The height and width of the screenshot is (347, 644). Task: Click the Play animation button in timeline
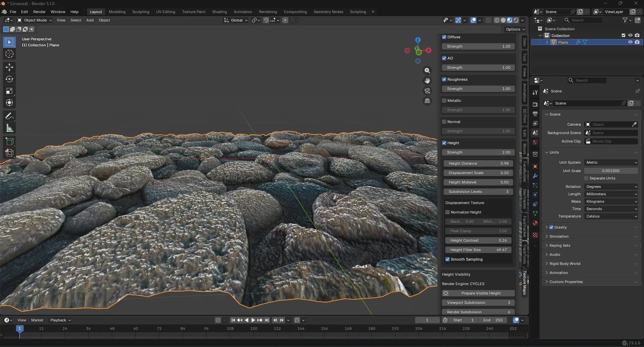tap(253, 320)
